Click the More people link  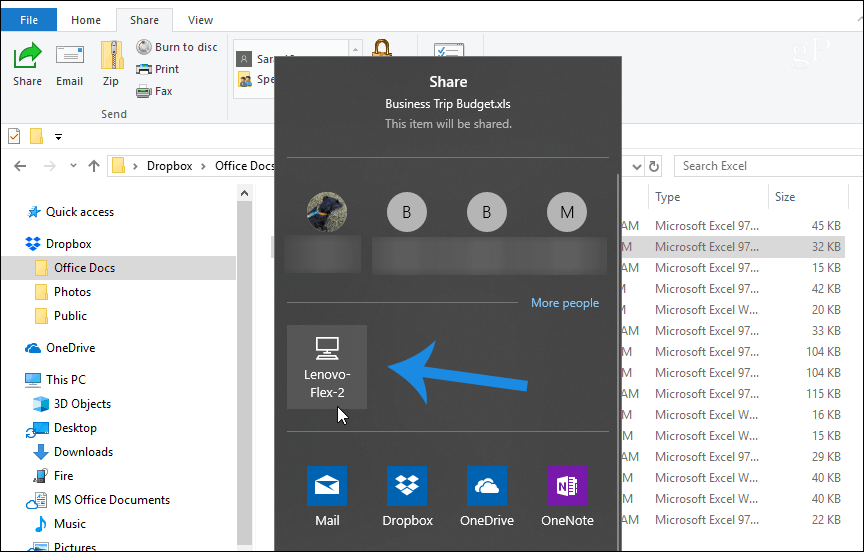[x=565, y=303]
